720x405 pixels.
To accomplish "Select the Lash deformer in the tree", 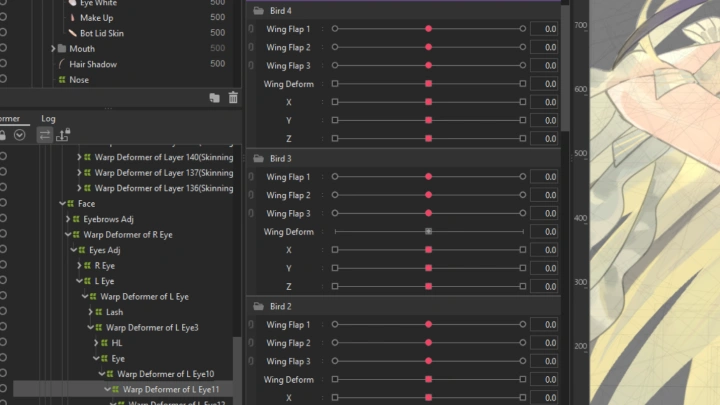I will coord(115,312).
